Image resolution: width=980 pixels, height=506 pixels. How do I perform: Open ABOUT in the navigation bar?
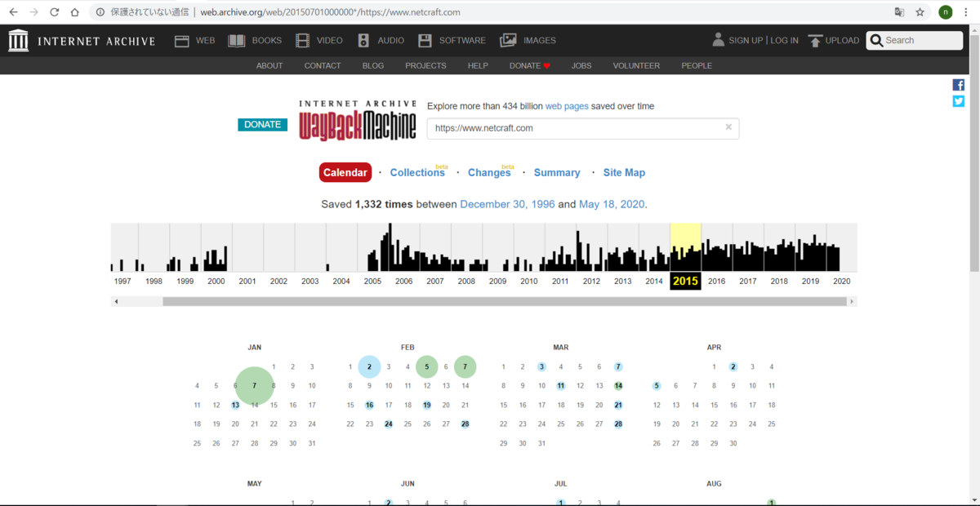click(269, 65)
